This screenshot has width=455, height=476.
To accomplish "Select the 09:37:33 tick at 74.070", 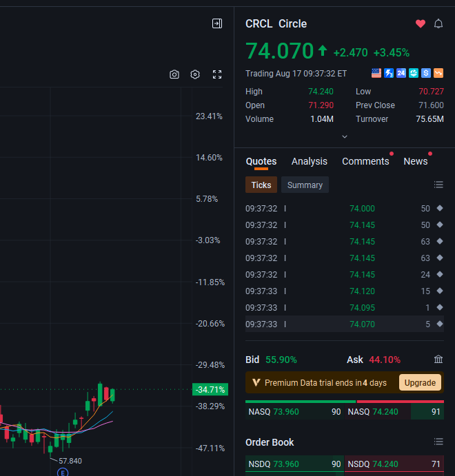I will 345,324.
